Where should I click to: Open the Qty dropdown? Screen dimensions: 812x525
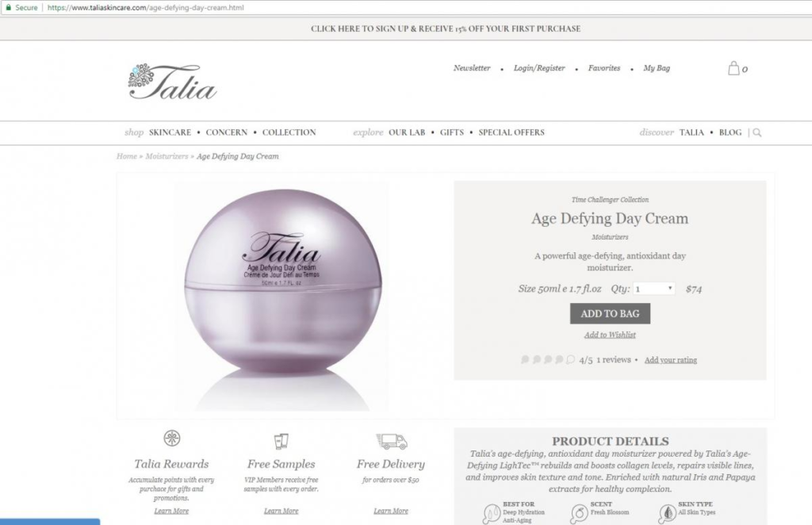654,289
